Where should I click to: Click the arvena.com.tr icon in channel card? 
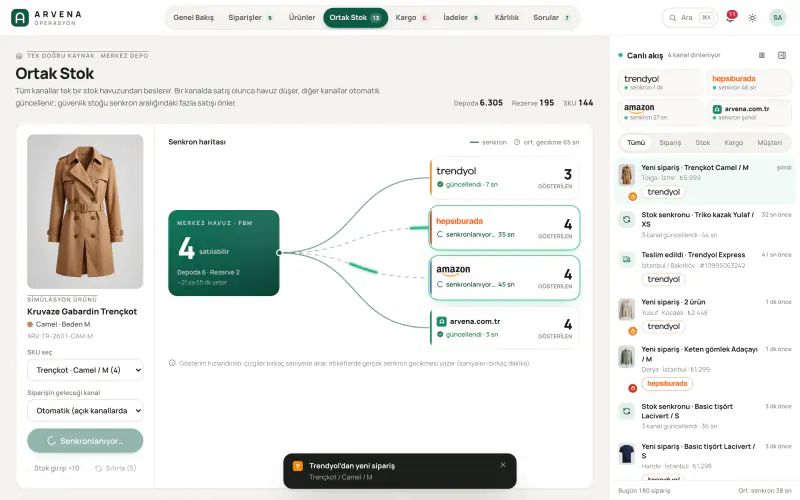(717, 109)
